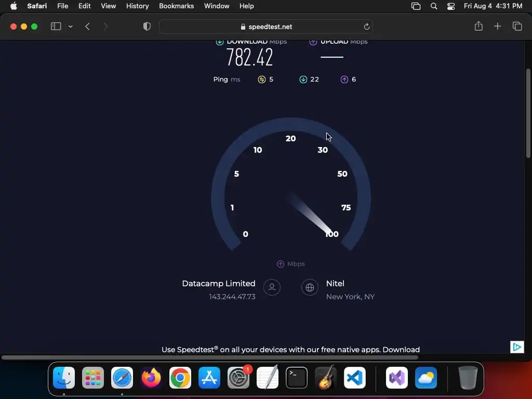Click the idle ping icon showing 5

[x=262, y=79]
